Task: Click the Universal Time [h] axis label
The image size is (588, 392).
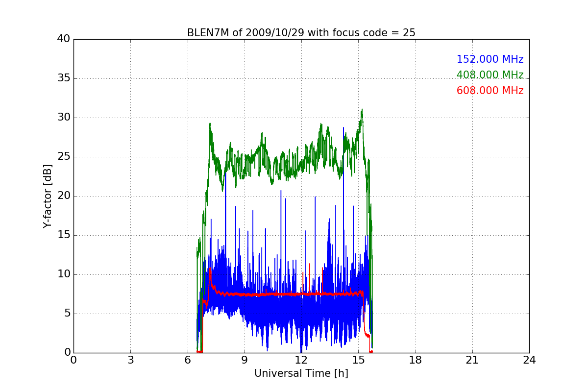Action: click(x=301, y=373)
